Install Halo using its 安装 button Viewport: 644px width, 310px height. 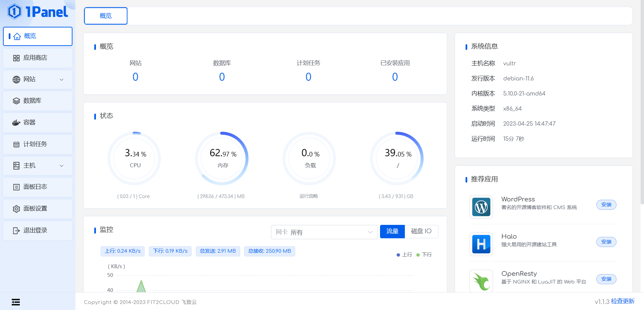tap(606, 242)
